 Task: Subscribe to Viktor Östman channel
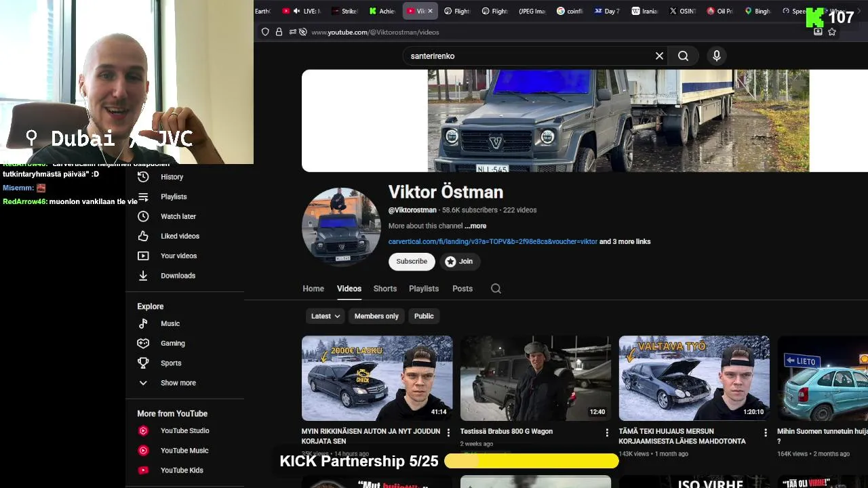(412, 262)
